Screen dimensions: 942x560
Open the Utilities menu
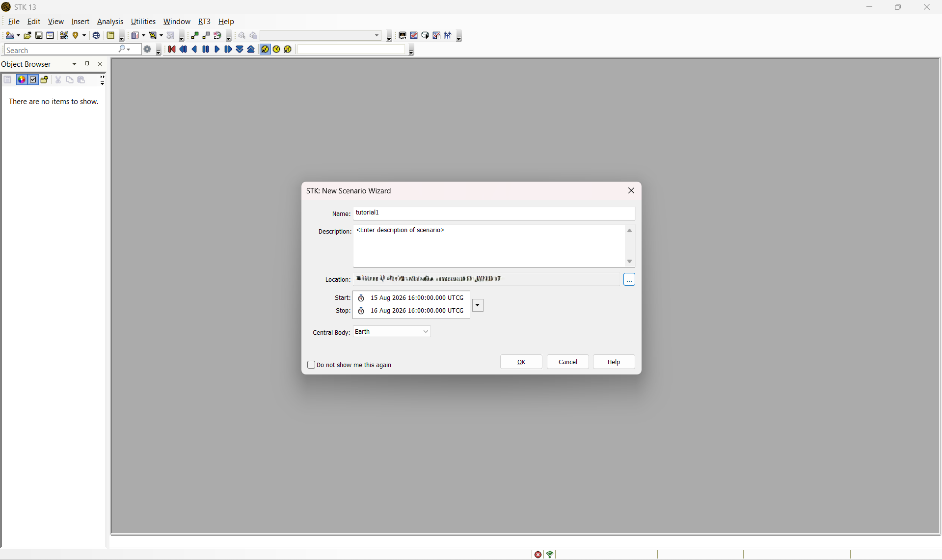[x=143, y=22]
